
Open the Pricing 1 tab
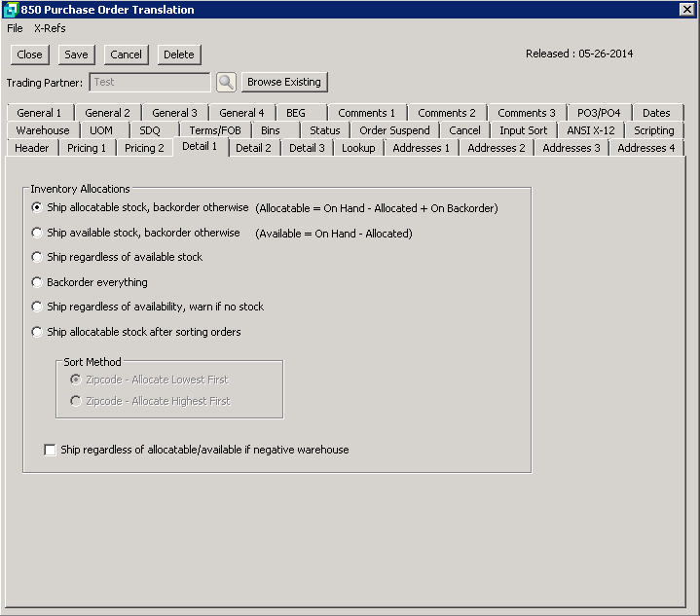click(x=87, y=148)
